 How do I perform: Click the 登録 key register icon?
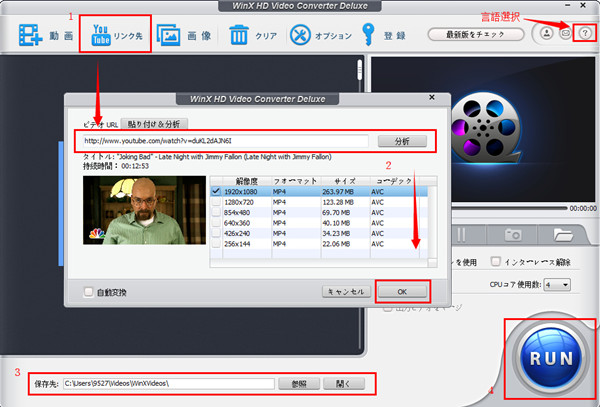point(368,34)
